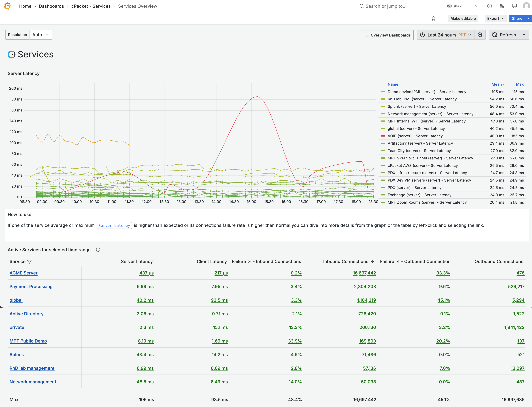The width and height of the screenshot is (532, 407).
Task: Click the Search or jump to field
Action: pyautogui.click(x=410, y=6)
